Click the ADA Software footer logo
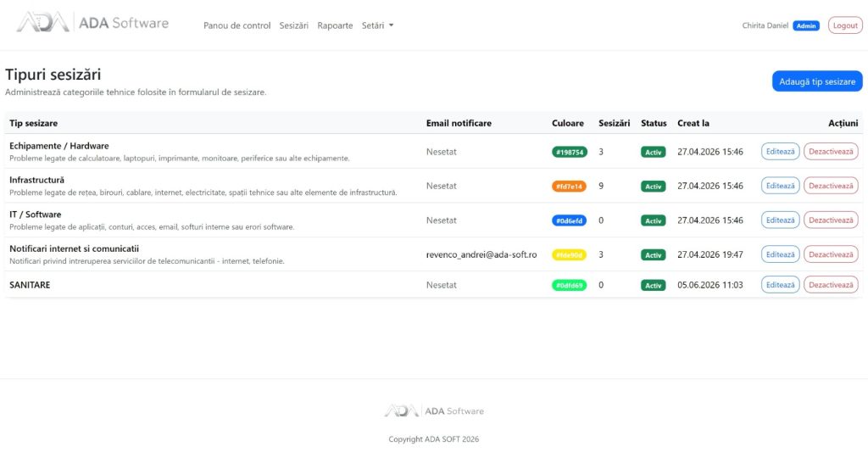The width and height of the screenshot is (868, 452). [x=434, y=410]
